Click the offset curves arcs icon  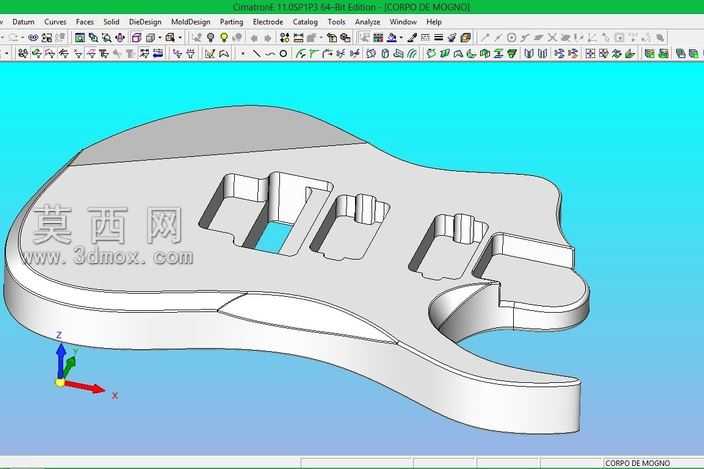click(x=412, y=54)
